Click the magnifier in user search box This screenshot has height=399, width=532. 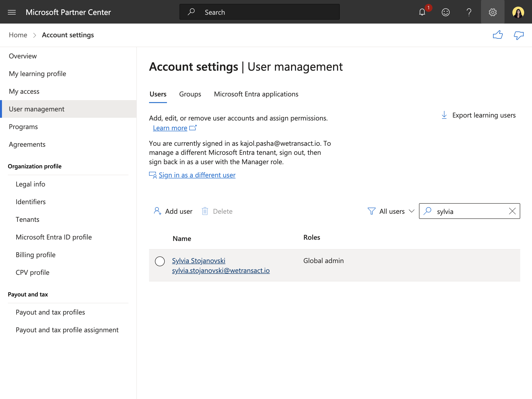[x=428, y=211]
